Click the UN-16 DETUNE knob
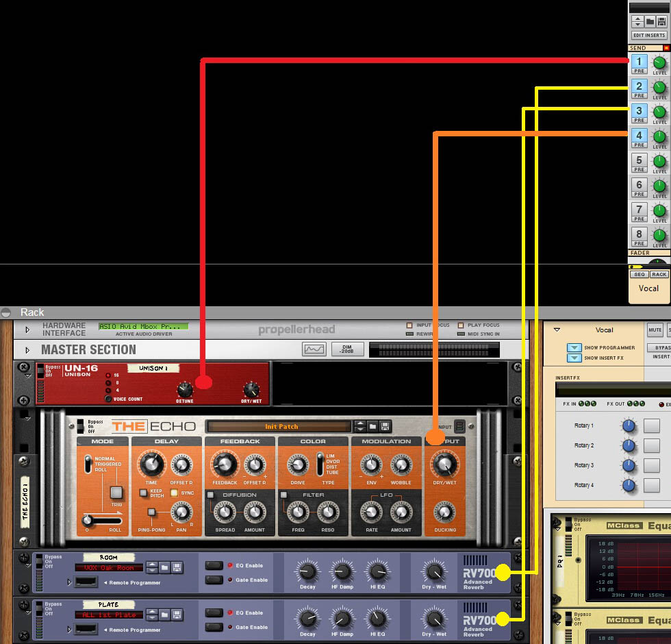The width and height of the screenshot is (671, 644). tap(185, 390)
